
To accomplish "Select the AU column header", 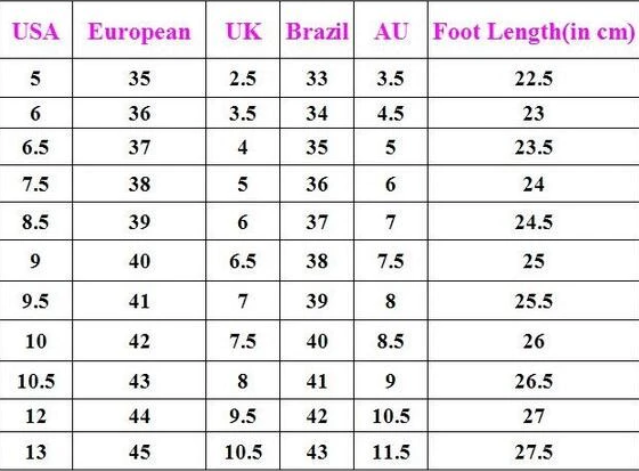I will click(391, 31).
